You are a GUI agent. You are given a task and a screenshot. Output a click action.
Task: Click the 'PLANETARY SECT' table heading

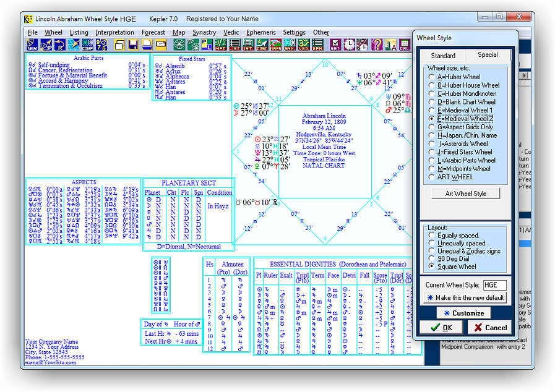click(188, 183)
